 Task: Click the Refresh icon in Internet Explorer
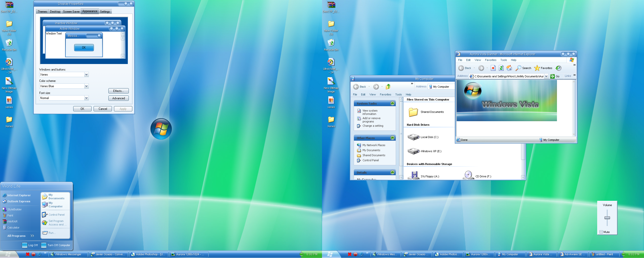click(501, 68)
